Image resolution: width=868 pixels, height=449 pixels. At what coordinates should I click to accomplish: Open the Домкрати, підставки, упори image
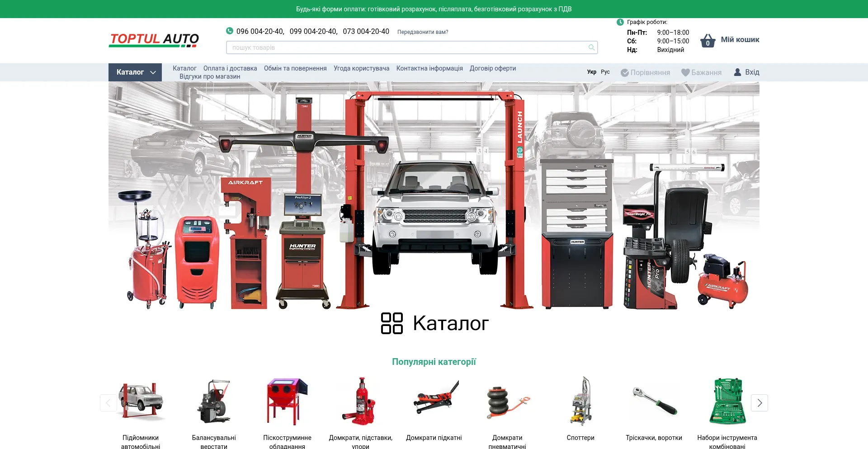click(360, 402)
